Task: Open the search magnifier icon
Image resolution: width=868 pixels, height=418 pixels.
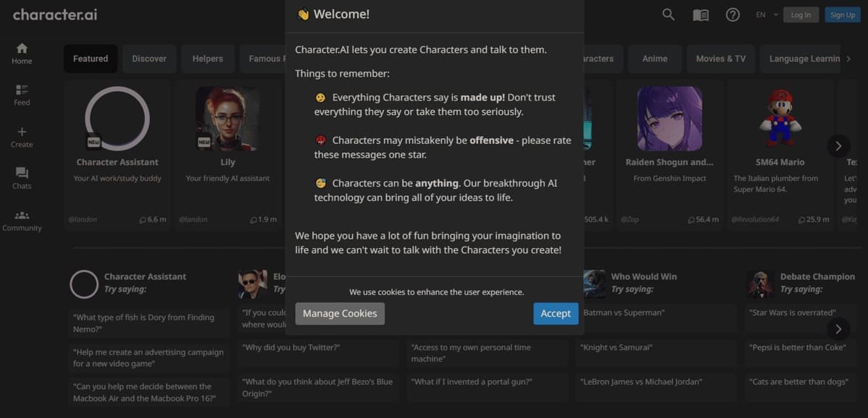Action: 668,14
